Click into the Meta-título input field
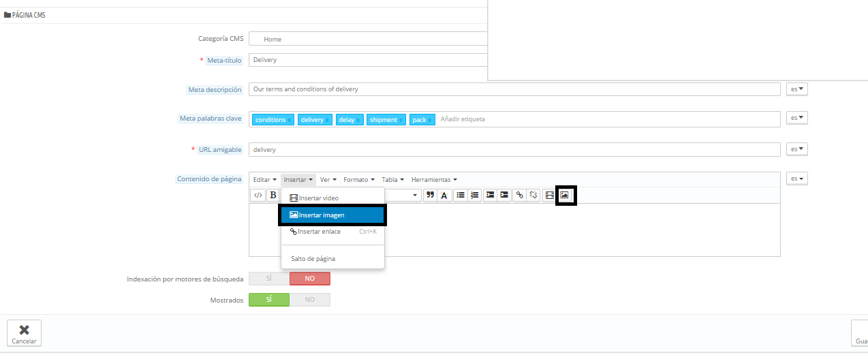Viewport: 868px width, 355px height. [x=368, y=60]
